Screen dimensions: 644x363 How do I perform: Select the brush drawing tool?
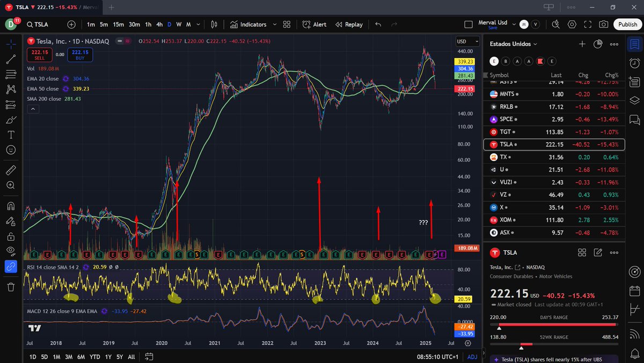[x=11, y=120]
